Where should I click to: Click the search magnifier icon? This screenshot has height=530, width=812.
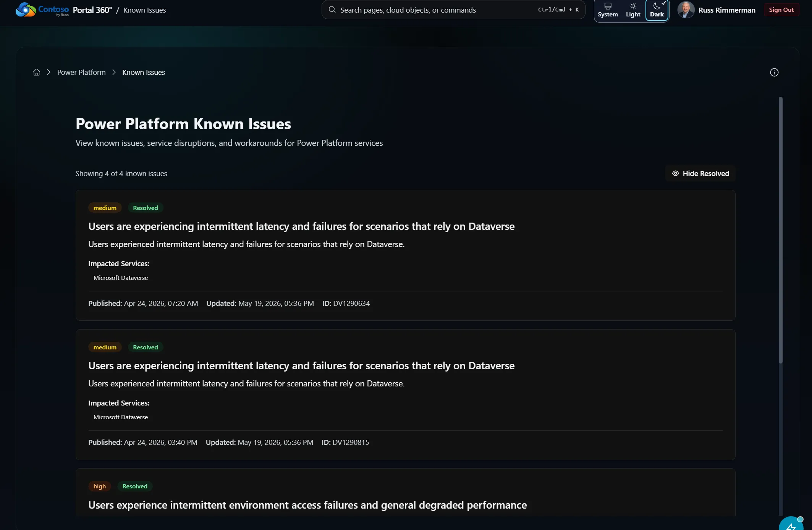click(332, 10)
